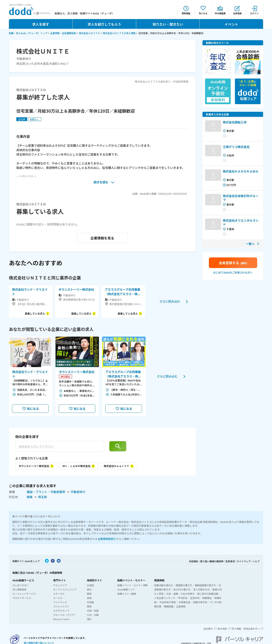Click the 埼玉県 location link
This screenshot has height=644, width=272.
point(42,497)
